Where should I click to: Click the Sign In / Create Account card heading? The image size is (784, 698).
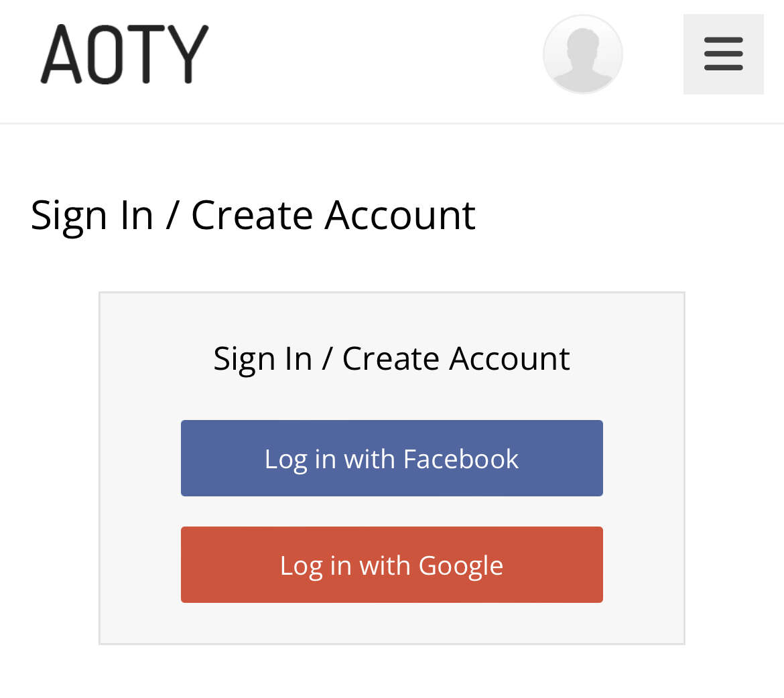pos(391,358)
